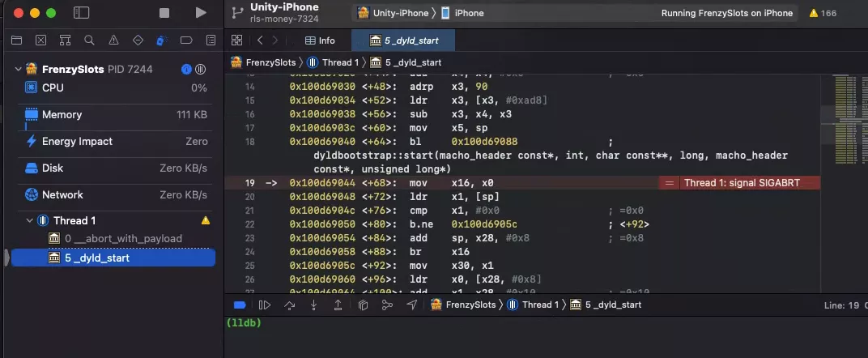This screenshot has height=358, width=868.
Task: Click in the (lldb) console prompt
Action: tap(245, 322)
